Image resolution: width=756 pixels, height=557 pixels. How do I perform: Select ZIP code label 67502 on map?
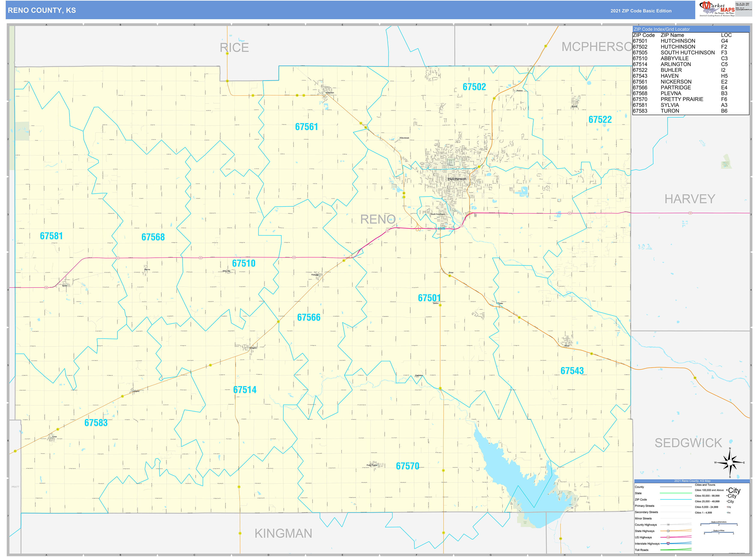(474, 87)
